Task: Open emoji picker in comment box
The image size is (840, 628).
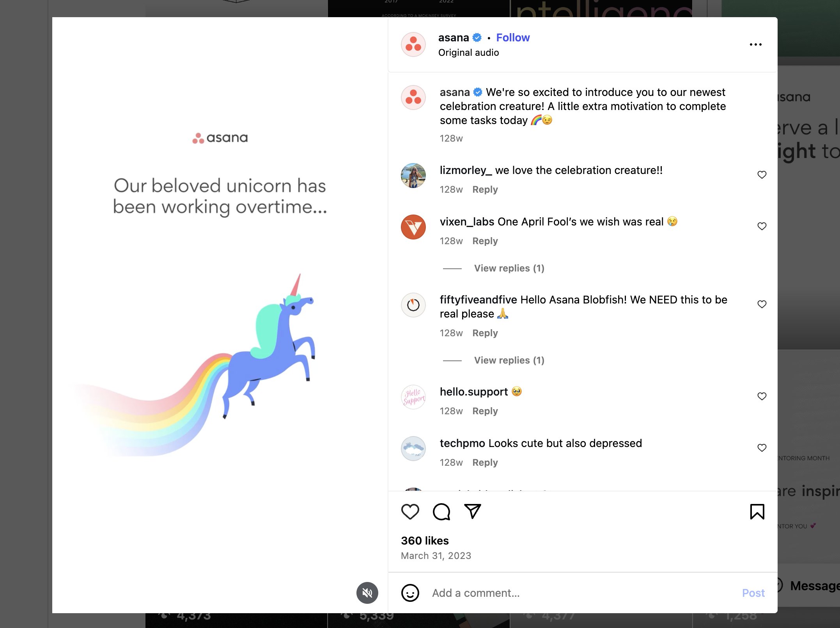Action: point(410,593)
